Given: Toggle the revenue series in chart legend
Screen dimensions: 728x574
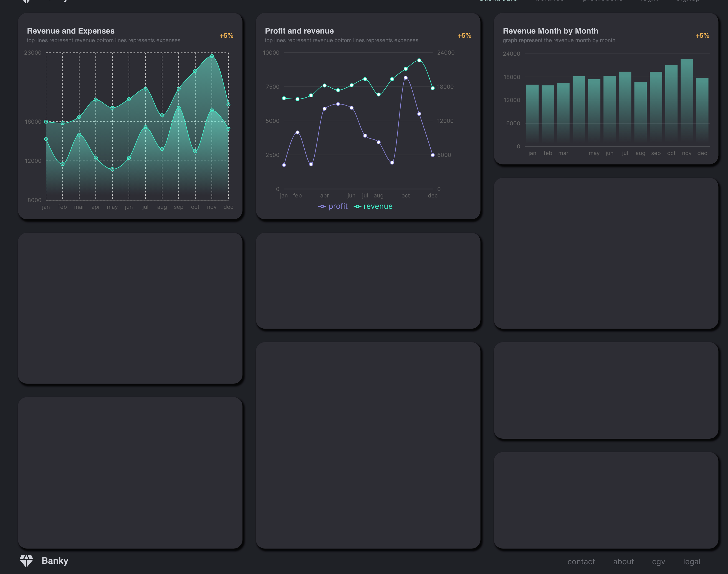Looking at the screenshot, I should [373, 206].
